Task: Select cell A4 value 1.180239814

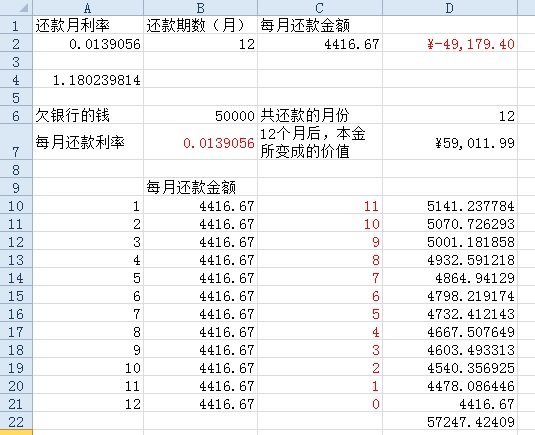Action: coord(88,80)
